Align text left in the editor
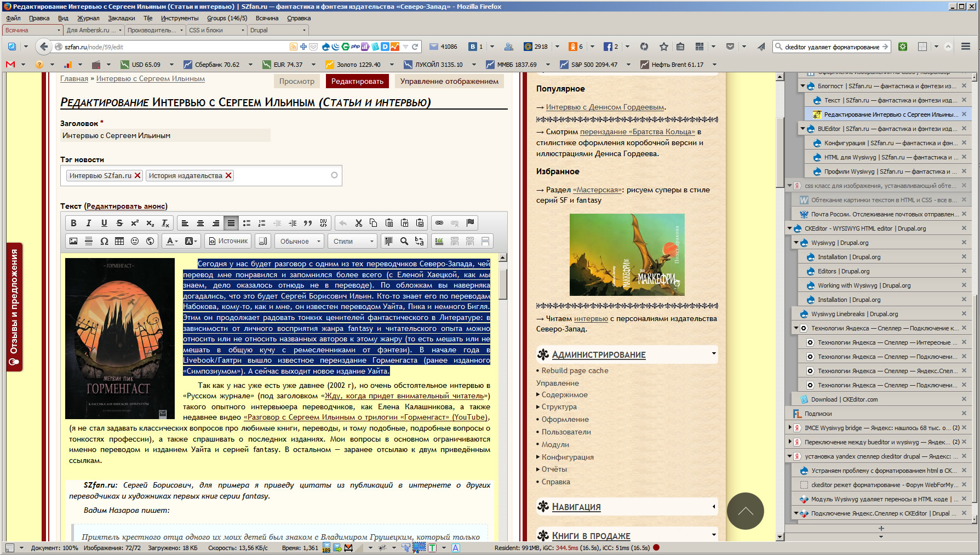Screen dimensions: 980x555 pyautogui.click(x=185, y=223)
